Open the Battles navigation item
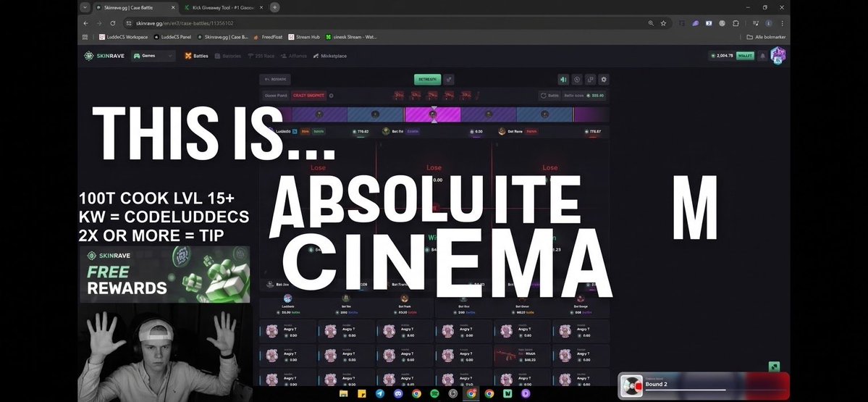This screenshot has height=402, width=868. (x=196, y=56)
